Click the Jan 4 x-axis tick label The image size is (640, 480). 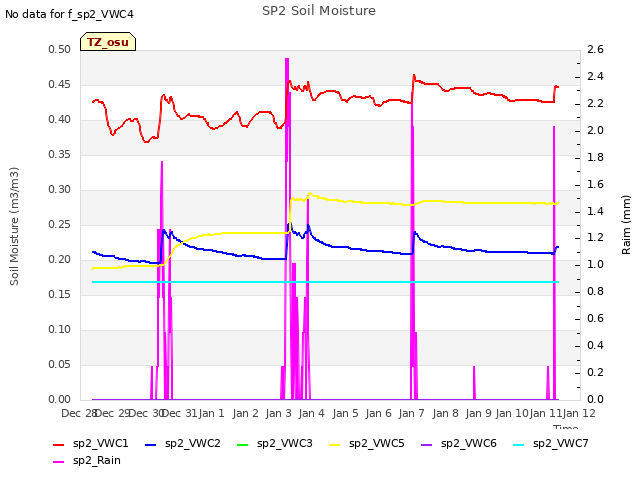311,413
